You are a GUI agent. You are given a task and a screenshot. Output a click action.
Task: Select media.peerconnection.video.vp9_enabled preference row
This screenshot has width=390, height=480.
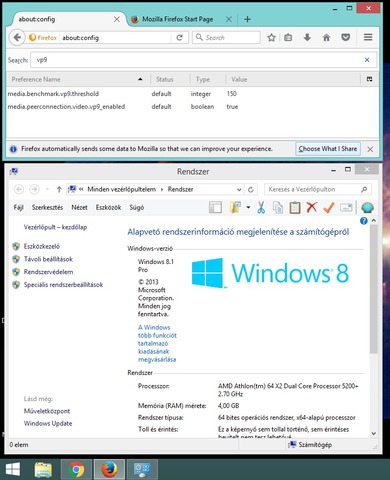tap(192, 107)
